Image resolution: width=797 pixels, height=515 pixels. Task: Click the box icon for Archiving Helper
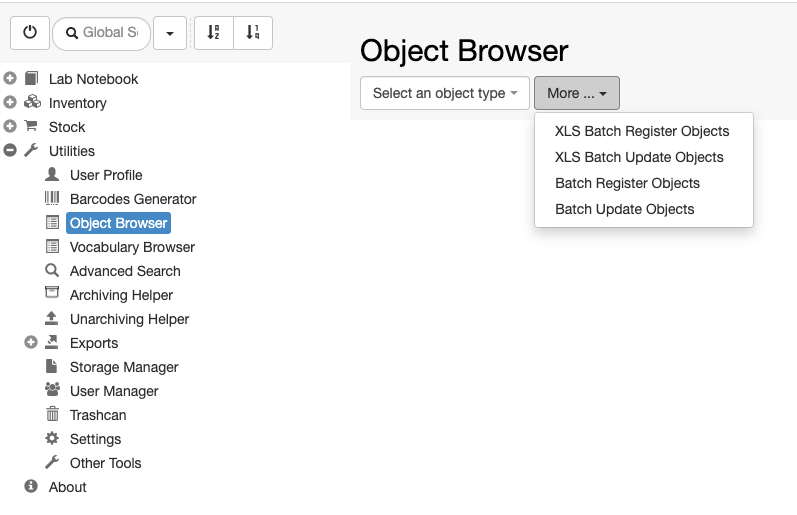coord(52,293)
